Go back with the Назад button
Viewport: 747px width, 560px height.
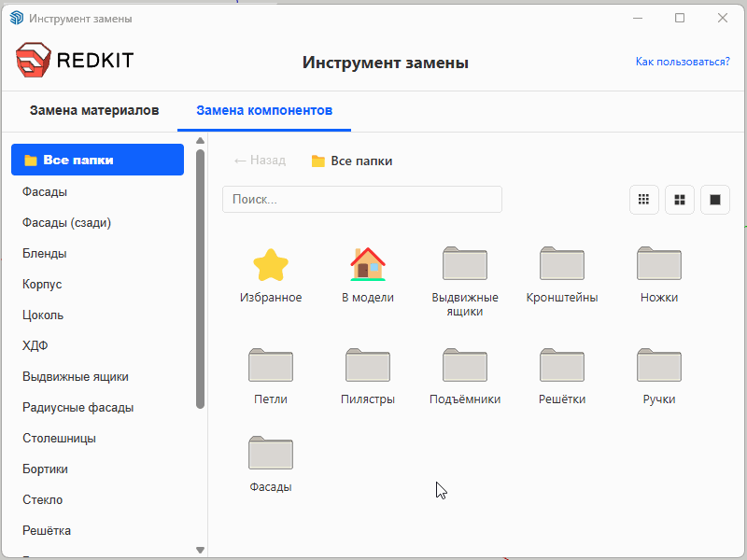[261, 161]
